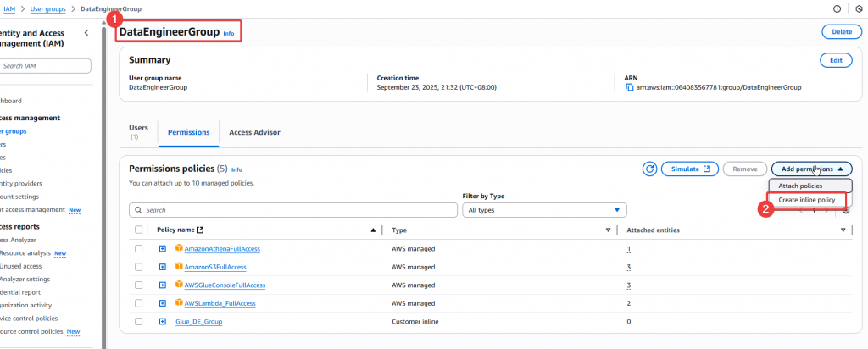Choose Create inline policy menu option
868x349 pixels.
pos(807,200)
